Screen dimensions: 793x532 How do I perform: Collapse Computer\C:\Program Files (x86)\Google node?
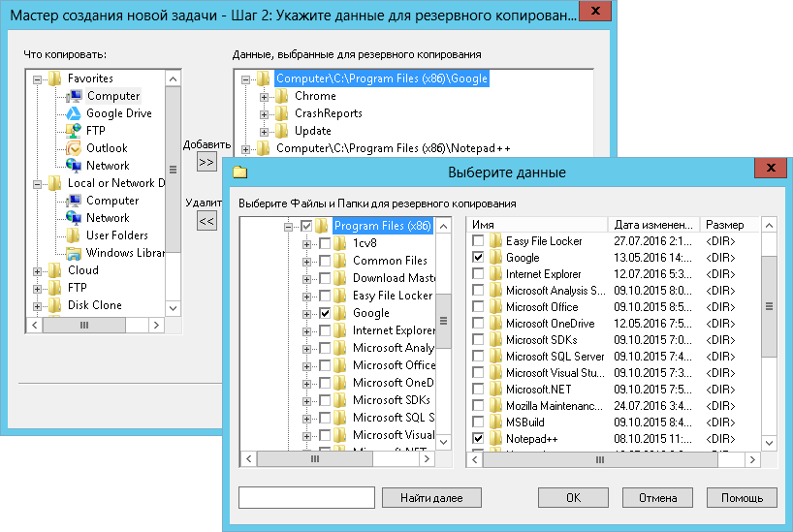[246, 79]
